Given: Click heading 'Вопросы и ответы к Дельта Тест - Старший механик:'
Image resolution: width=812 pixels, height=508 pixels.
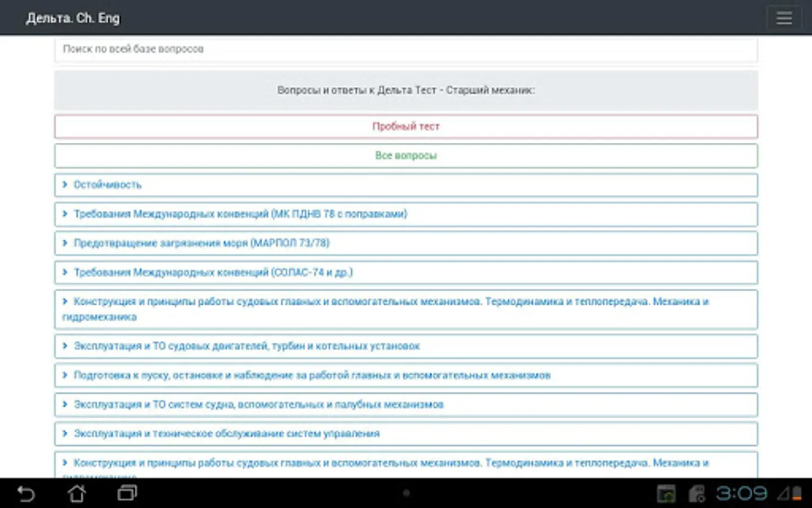Looking at the screenshot, I should pos(406,90).
